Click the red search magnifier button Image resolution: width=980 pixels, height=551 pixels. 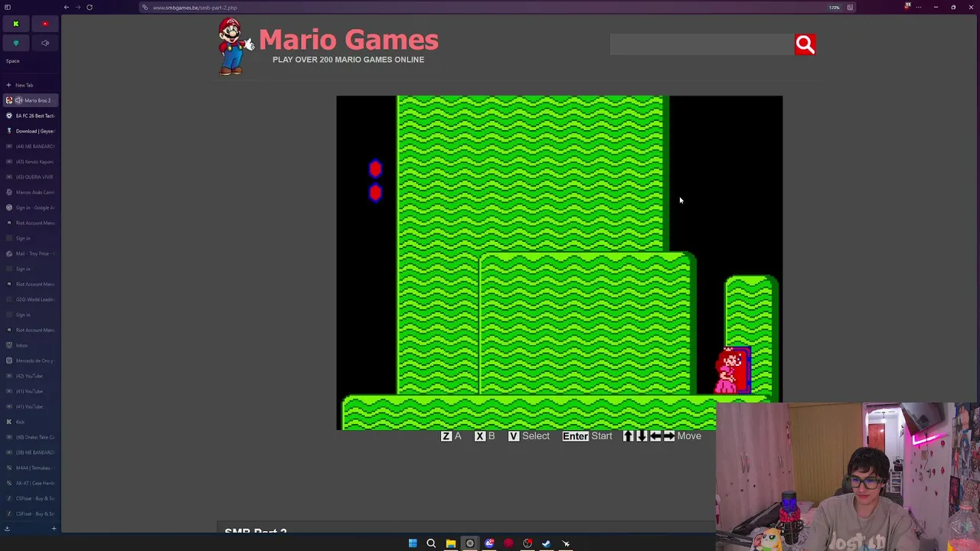point(805,44)
